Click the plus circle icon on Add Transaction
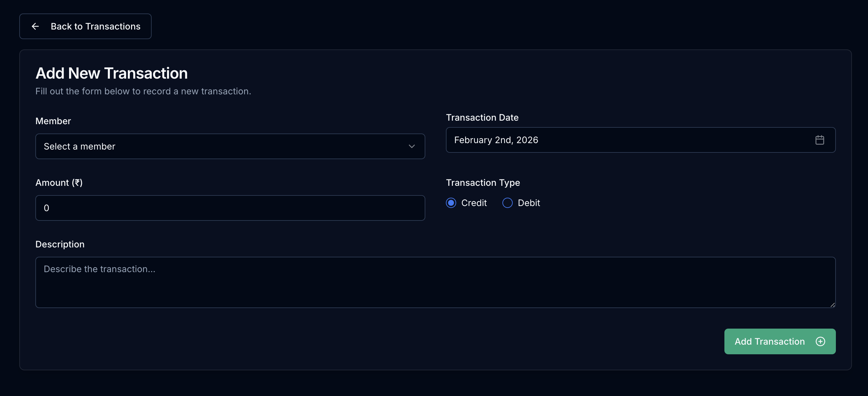868x396 pixels. [820, 341]
